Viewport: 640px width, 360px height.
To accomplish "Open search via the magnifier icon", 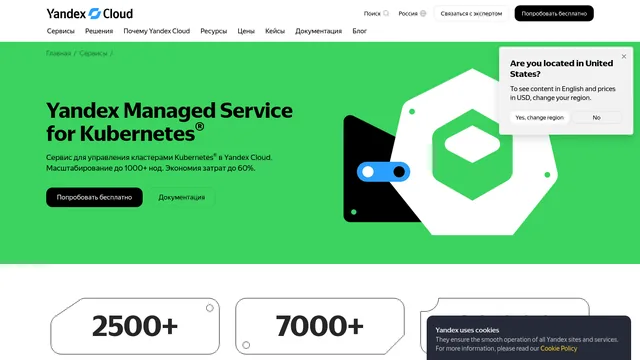I will point(386,13).
